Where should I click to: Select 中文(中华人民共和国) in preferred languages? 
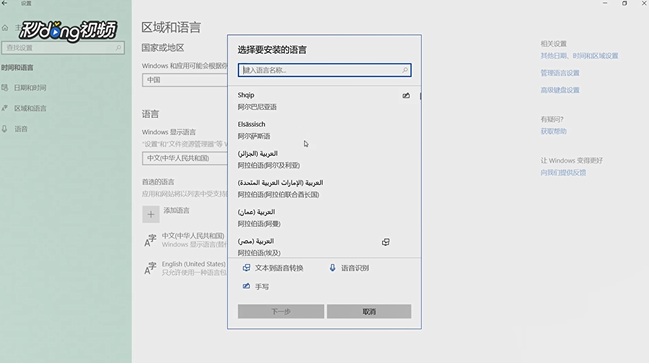185,240
